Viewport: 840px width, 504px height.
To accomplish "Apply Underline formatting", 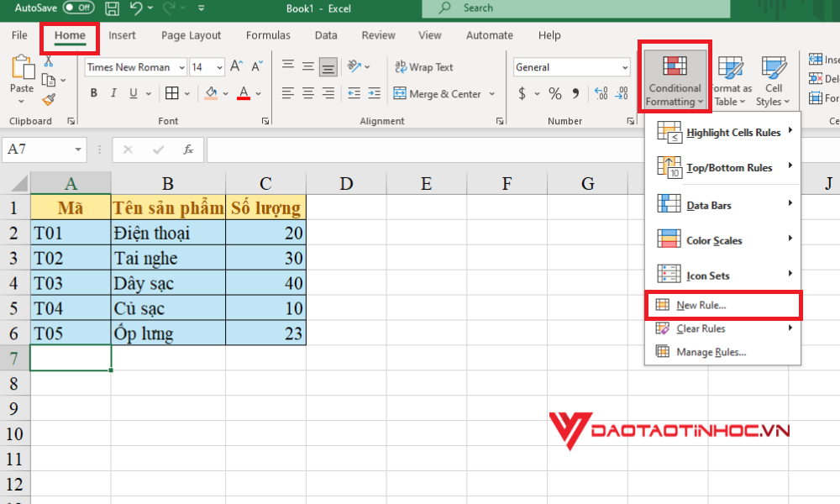I will (133, 93).
